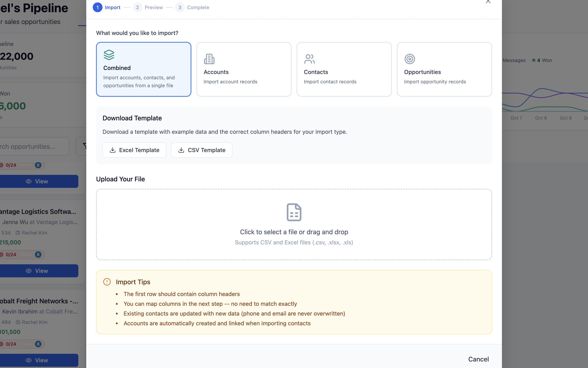Click the 'Supports CSV and Excel files' text
588x368 pixels.
[294, 242]
